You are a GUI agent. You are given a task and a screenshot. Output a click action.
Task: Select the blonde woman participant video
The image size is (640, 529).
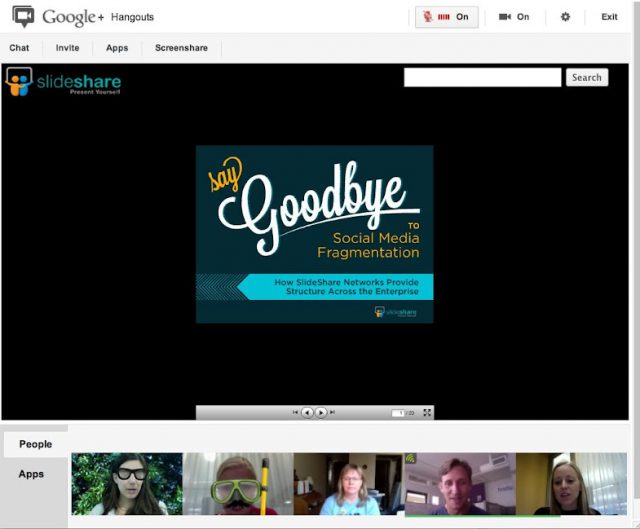click(x=571, y=484)
